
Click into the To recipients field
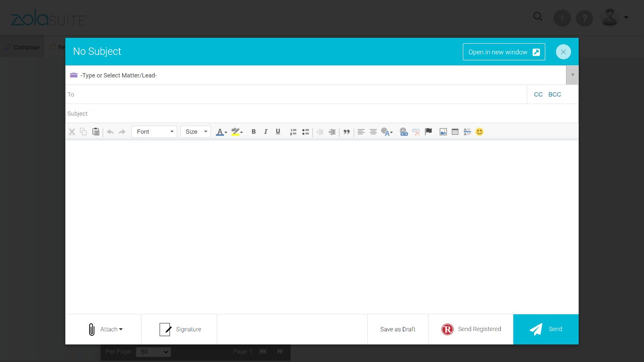(296, 95)
